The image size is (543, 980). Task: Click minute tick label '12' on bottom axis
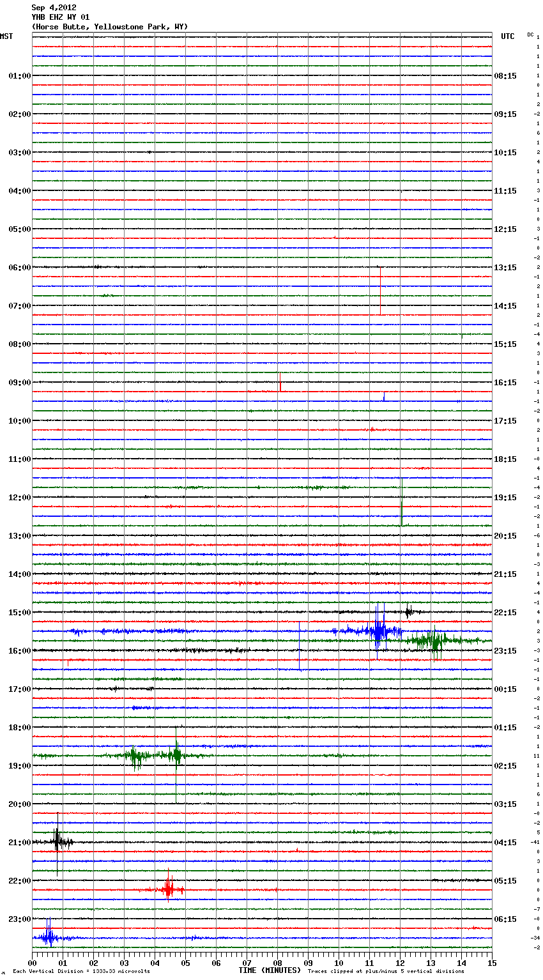[x=401, y=963]
